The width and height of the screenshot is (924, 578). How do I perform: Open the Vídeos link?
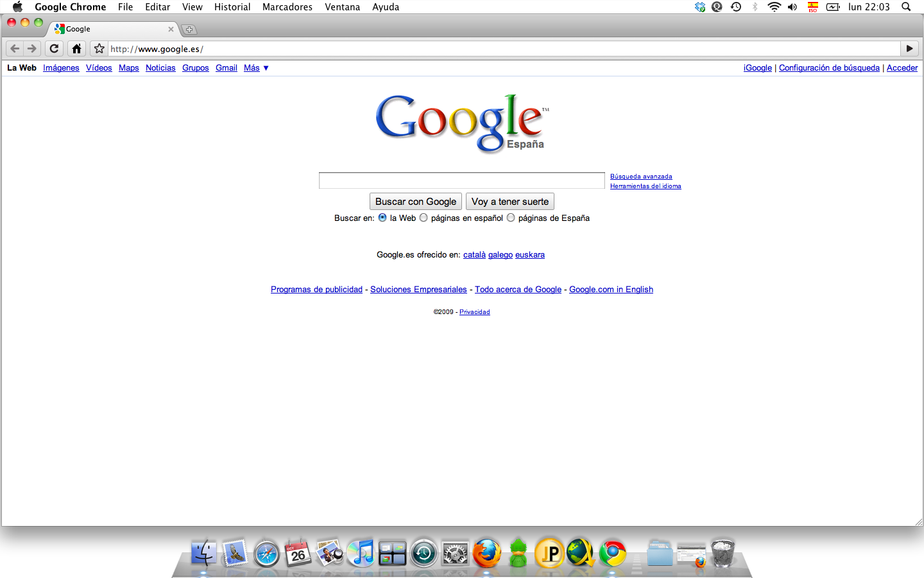99,68
